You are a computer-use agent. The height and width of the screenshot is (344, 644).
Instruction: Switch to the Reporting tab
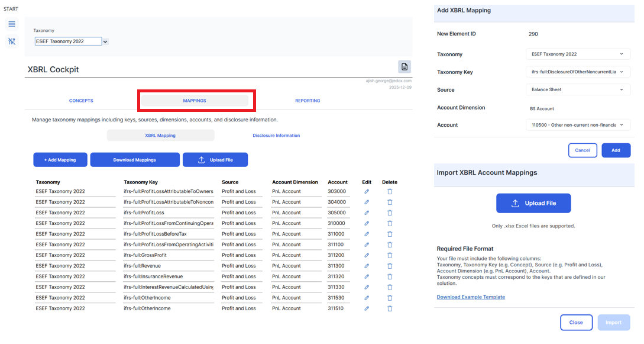[x=308, y=101]
